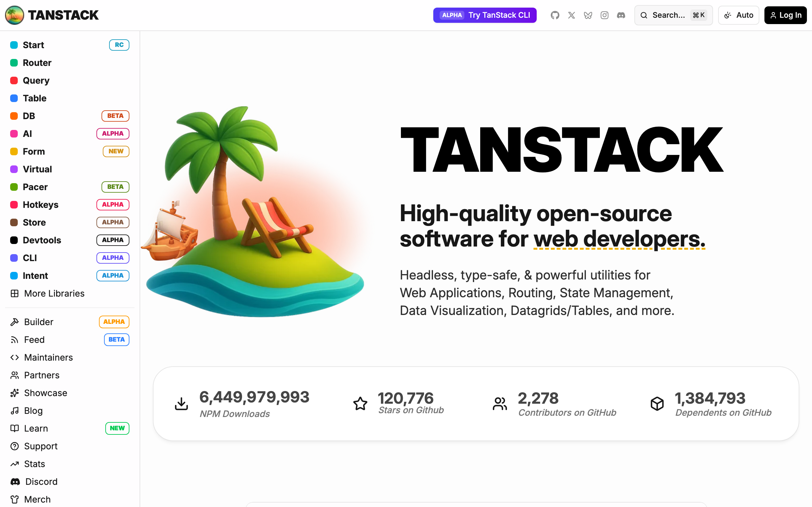This screenshot has height=507, width=812.
Task: Open the Bluesky butterfly icon
Action: point(588,15)
